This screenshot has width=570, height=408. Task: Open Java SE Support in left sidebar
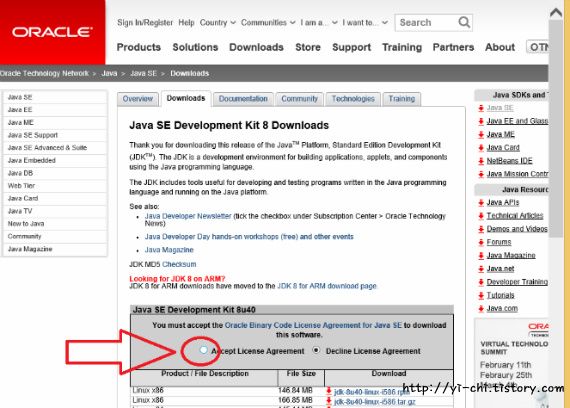(x=55, y=135)
